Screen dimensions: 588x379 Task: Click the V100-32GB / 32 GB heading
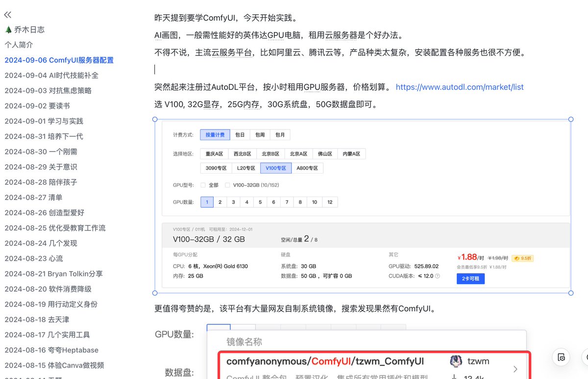[x=209, y=239]
